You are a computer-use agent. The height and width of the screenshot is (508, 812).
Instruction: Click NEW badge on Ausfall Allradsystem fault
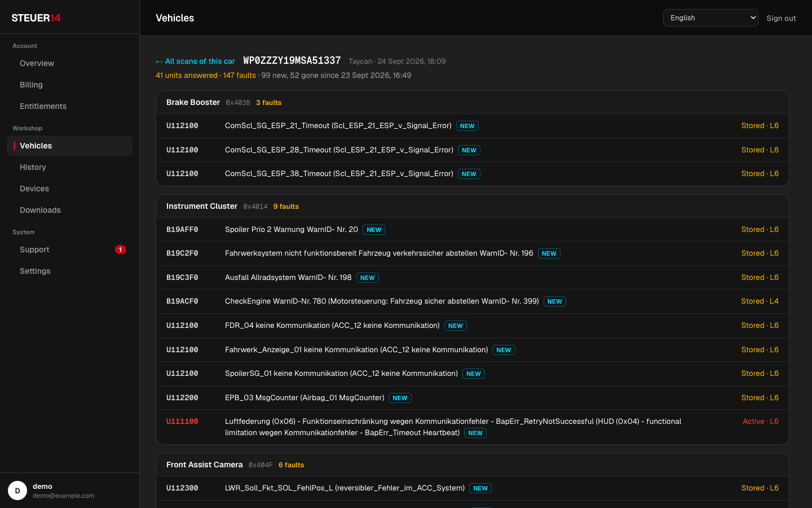point(368,278)
